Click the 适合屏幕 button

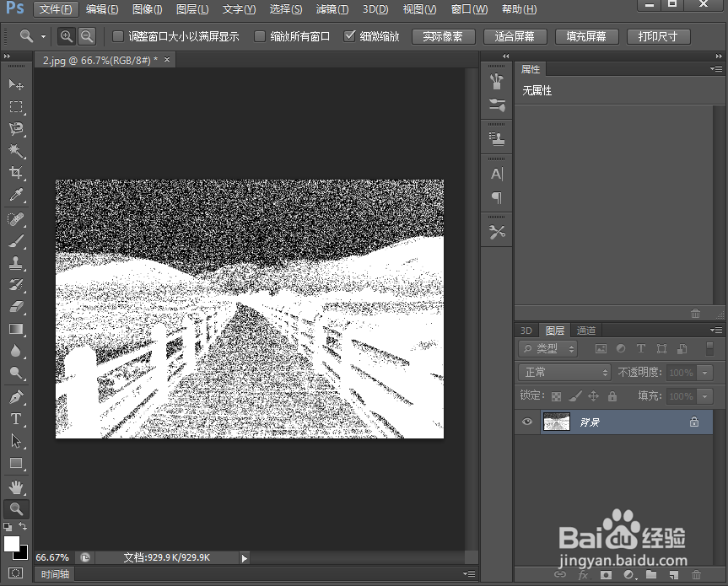[x=515, y=36]
